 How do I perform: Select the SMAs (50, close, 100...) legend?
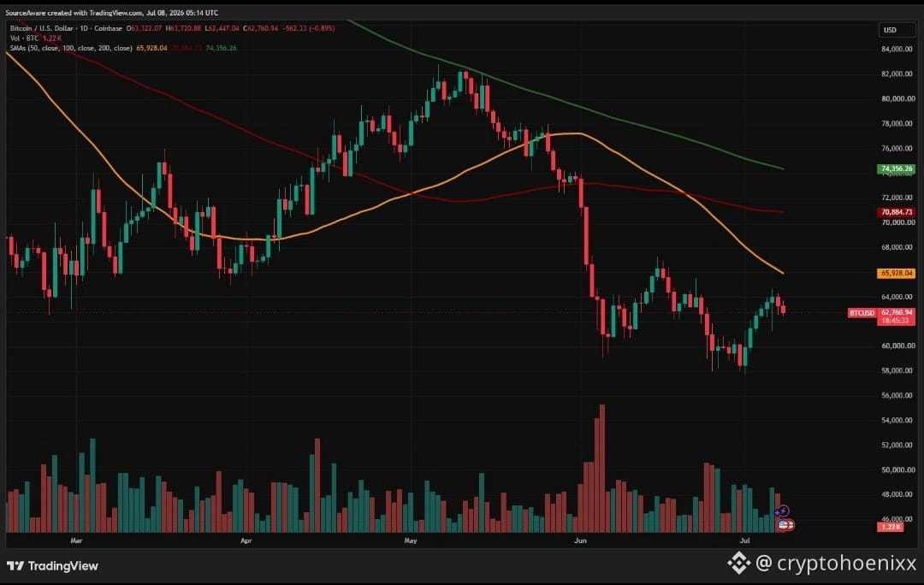(71, 48)
